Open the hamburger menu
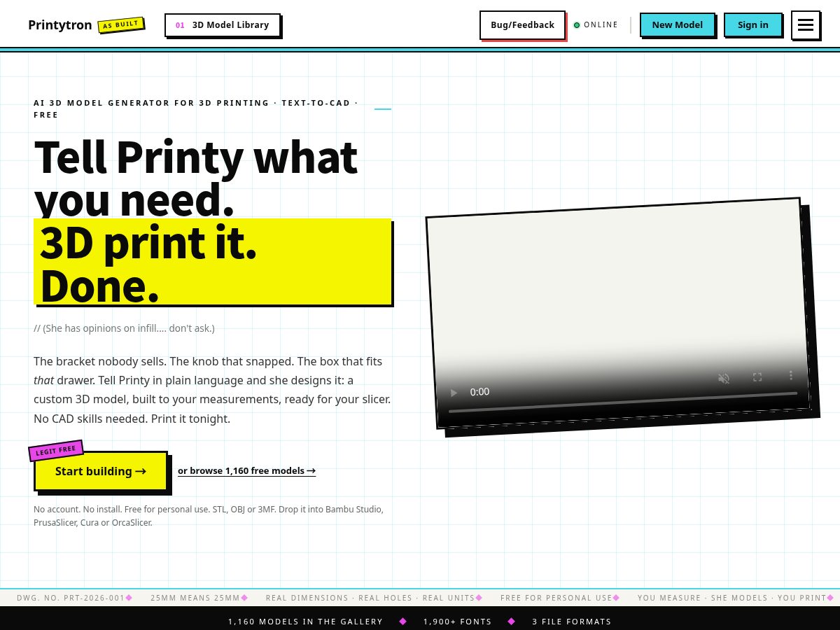Image resolution: width=840 pixels, height=630 pixels. 805,25
